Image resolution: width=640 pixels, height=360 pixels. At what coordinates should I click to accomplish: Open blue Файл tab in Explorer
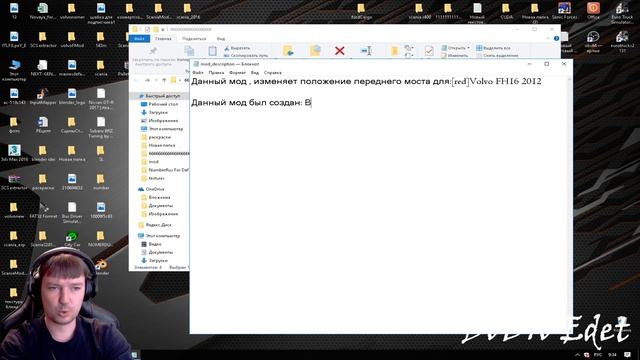pyautogui.click(x=139, y=39)
